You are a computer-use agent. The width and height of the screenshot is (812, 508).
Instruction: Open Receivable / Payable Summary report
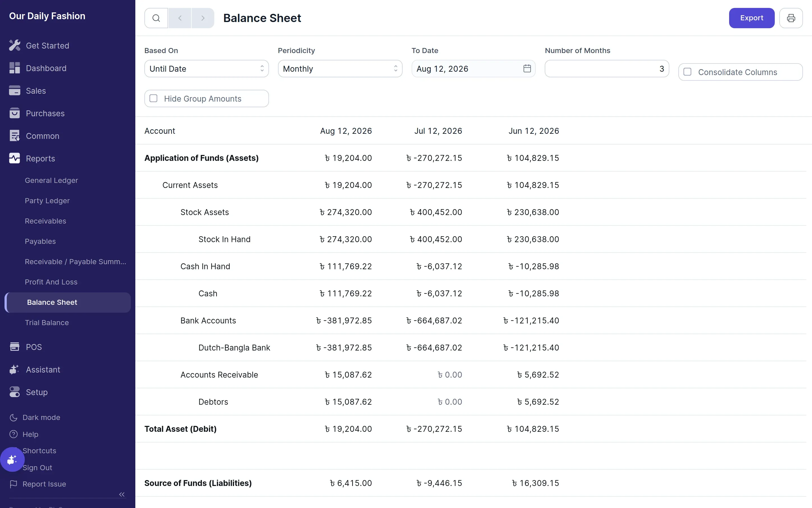tap(76, 262)
